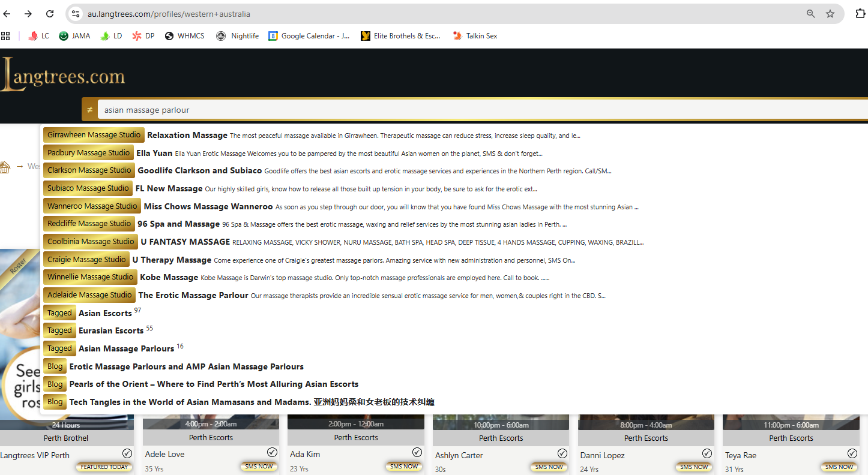Click the verified checkmark on Ashlyn Carter
Viewport: 868px width, 475px height.
tap(562, 453)
